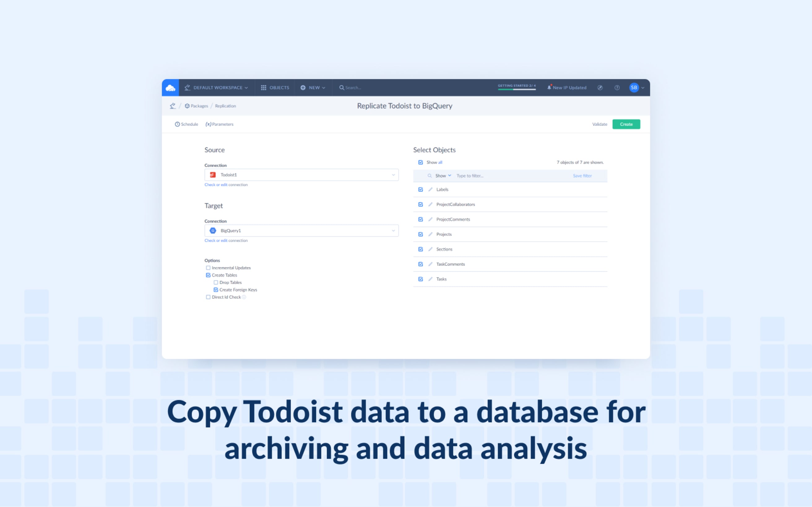Switch to the Parameters tab
The image size is (812, 507).
(x=220, y=124)
